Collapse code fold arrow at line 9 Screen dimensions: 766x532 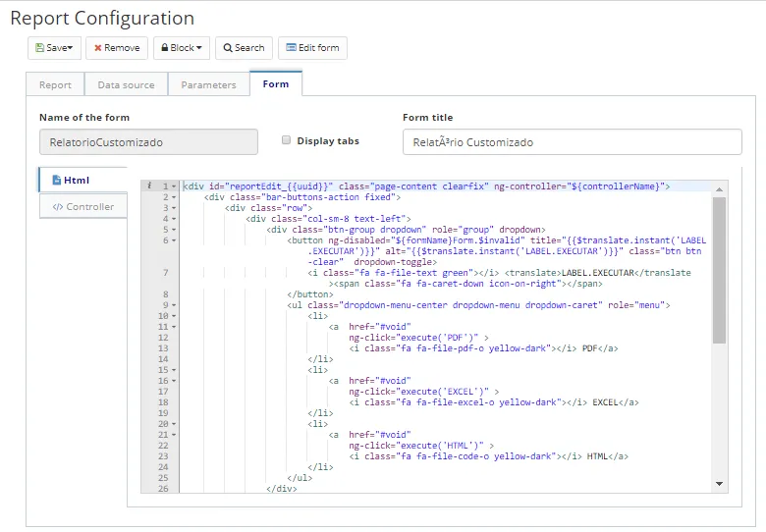pyautogui.click(x=174, y=305)
